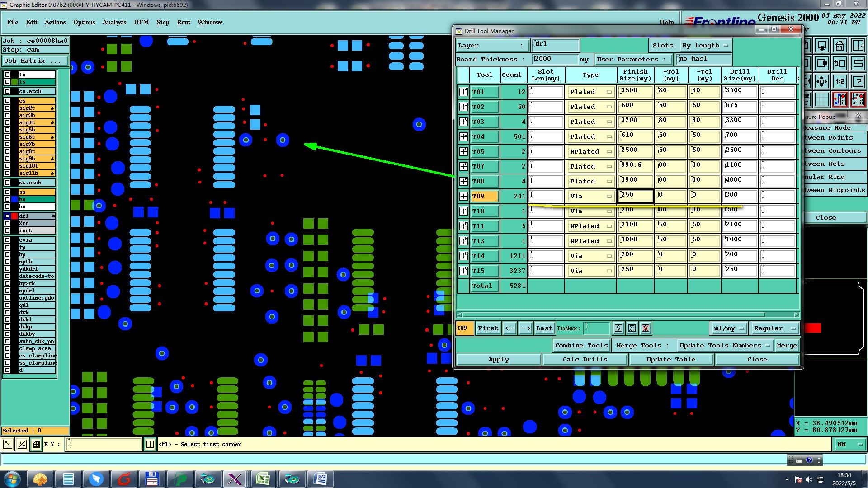Toggle visibility checkbox of layer sig2t
The height and width of the screenshot is (488, 868).
pyautogui.click(x=7, y=108)
